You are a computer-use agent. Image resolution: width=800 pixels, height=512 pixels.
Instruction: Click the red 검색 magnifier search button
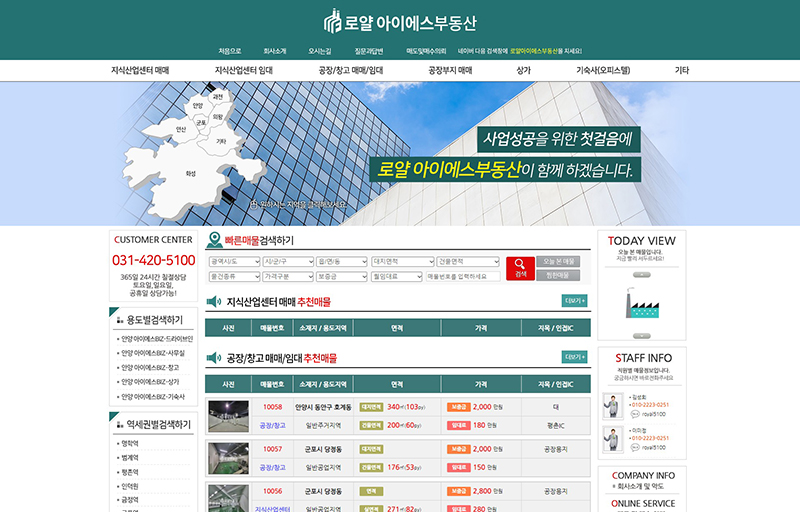click(520, 268)
